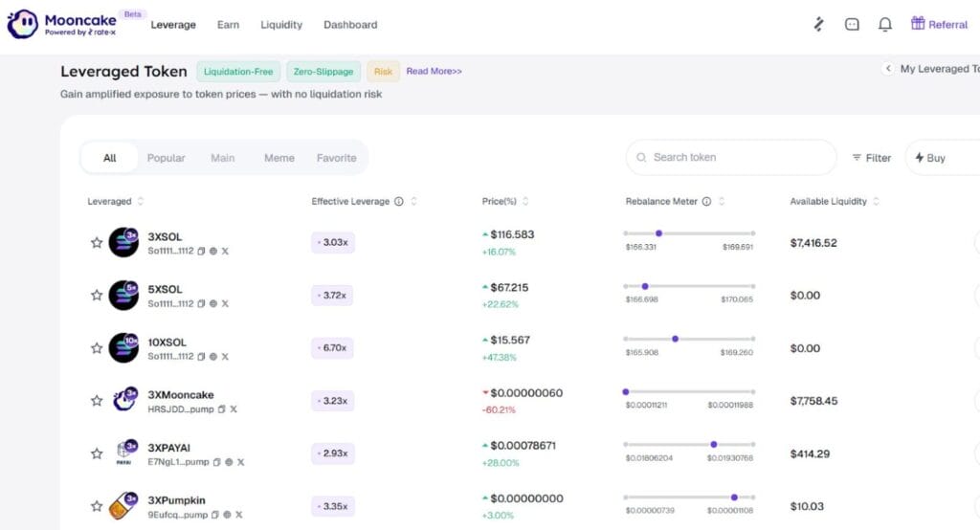The image size is (980, 530).
Task: Sort by Rebalance Meter column arrows
Action: click(722, 201)
